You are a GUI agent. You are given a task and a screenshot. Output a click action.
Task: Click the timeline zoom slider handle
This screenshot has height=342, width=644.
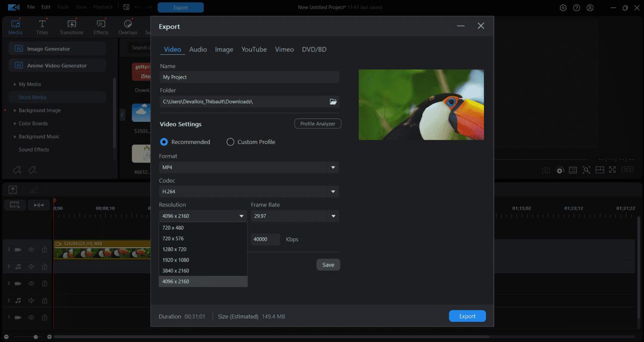pos(35,336)
